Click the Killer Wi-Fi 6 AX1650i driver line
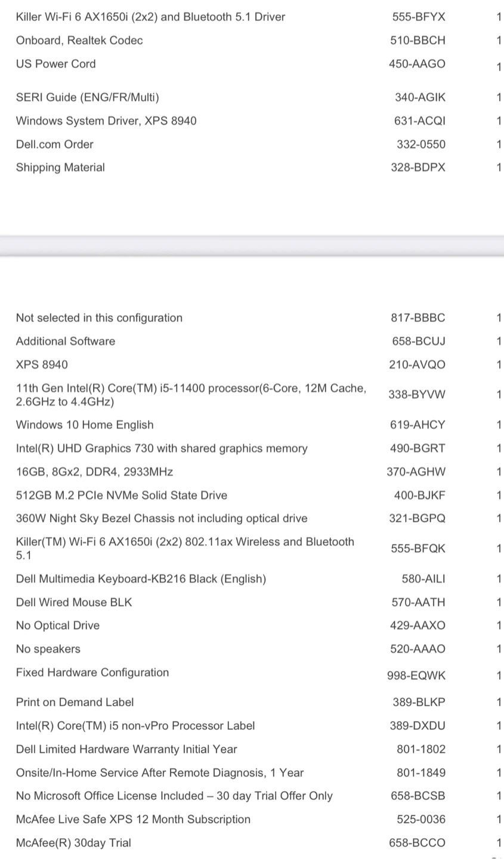The height and width of the screenshot is (859, 504). [x=150, y=17]
